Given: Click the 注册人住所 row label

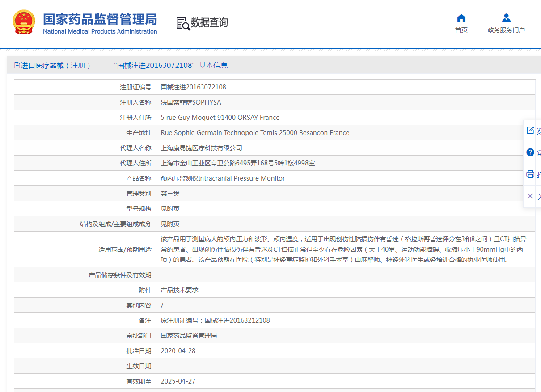Looking at the screenshot, I should (135, 118).
